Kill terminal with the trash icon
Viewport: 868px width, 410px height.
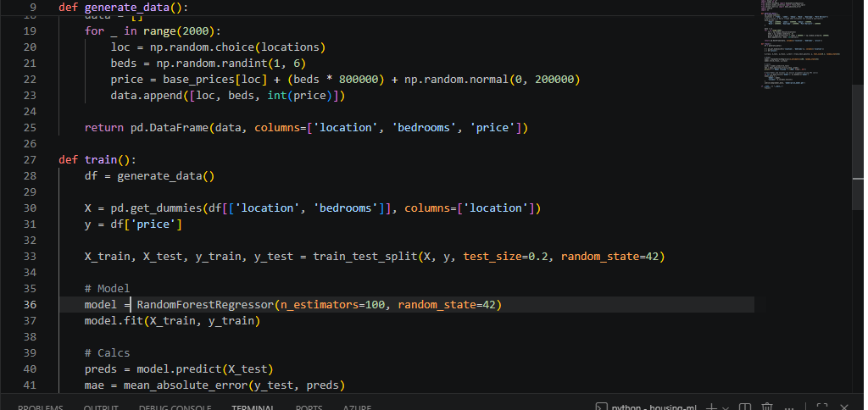(766, 407)
